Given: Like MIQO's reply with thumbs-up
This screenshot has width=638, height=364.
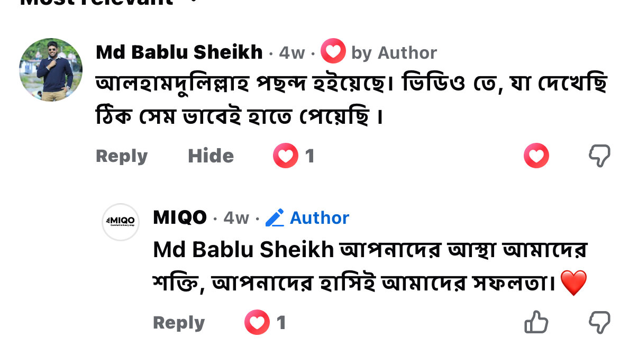Looking at the screenshot, I should [536, 322].
